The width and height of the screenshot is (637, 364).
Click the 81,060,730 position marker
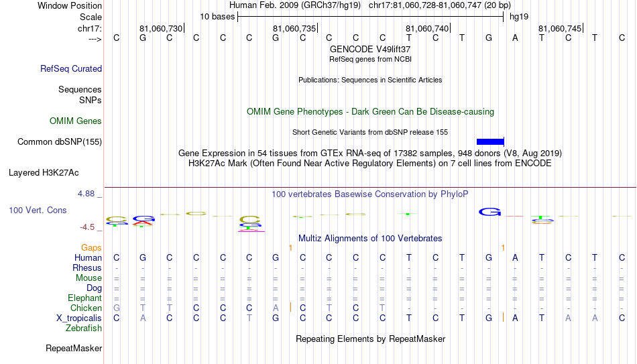[161, 28]
